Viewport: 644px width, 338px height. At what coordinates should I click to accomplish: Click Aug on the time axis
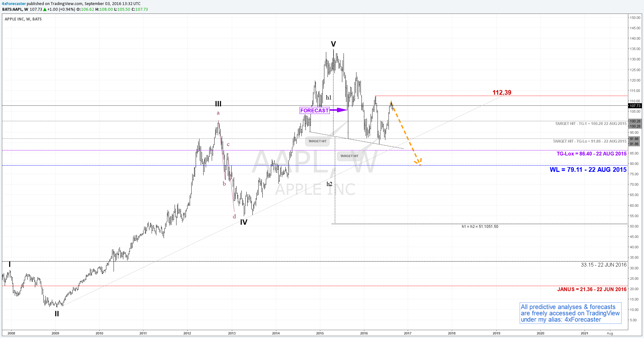coord(610,333)
